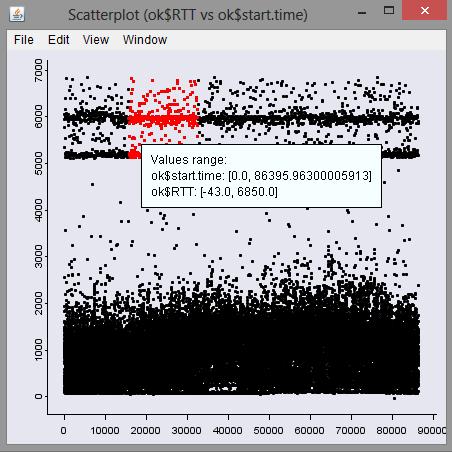Click the red selected cluster at 6000
452x452 pixels.
(163, 119)
